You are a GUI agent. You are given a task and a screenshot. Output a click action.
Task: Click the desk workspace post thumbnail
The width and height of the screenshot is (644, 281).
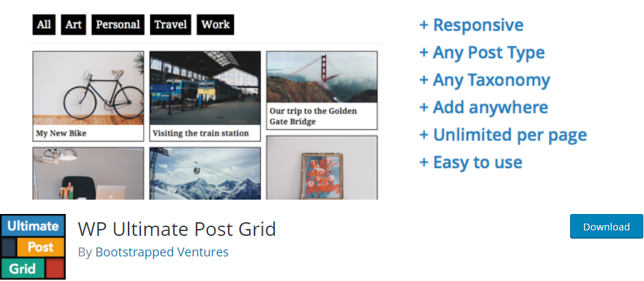[88, 174]
